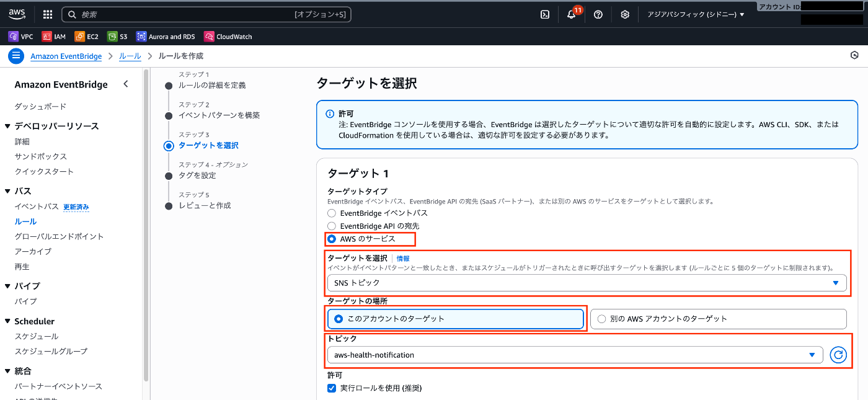The width and height of the screenshot is (868, 400).
Task: Collapse the Amazon EventBridge side panel arrow
Action: point(126,84)
